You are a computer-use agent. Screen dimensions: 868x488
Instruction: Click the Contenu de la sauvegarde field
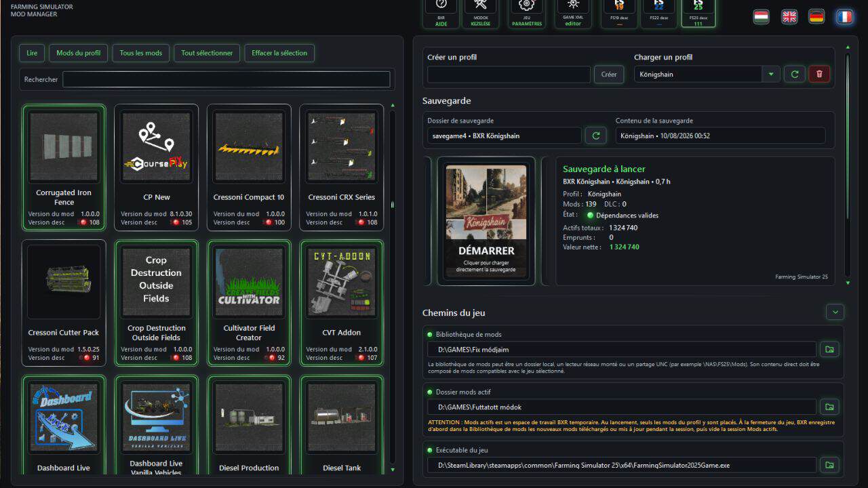pyautogui.click(x=720, y=136)
